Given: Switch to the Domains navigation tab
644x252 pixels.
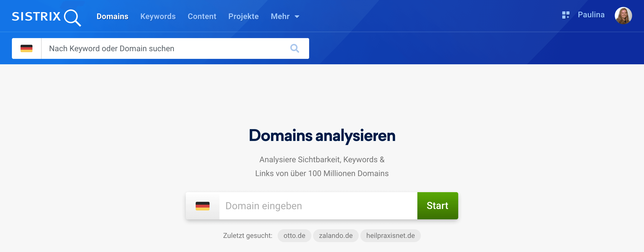Looking at the screenshot, I should [112, 17].
